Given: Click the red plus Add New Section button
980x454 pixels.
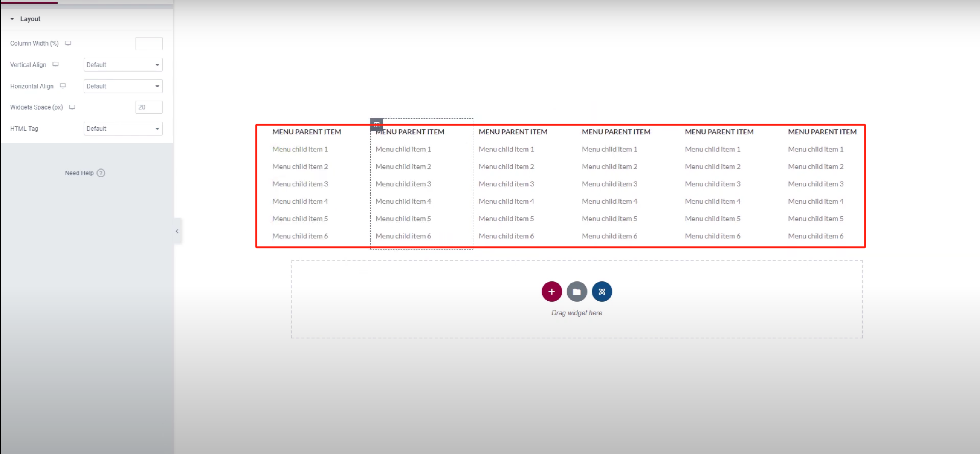Looking at the screenshot, I should point(551,292).
